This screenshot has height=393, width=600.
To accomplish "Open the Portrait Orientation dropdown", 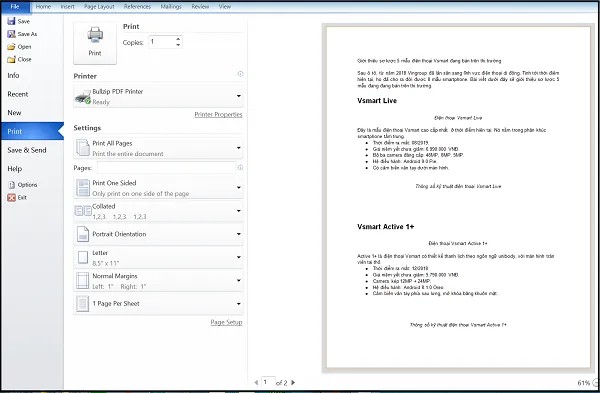I will pos(158,234).
